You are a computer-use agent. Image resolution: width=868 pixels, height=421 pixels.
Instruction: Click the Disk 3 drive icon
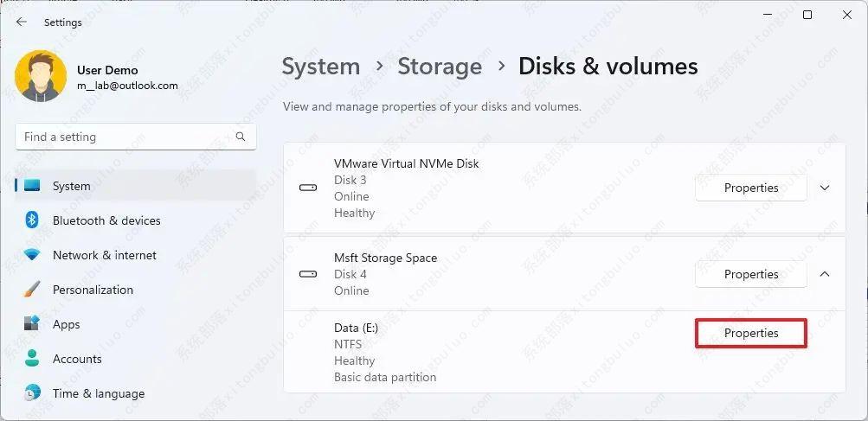(x=307, y=188)
